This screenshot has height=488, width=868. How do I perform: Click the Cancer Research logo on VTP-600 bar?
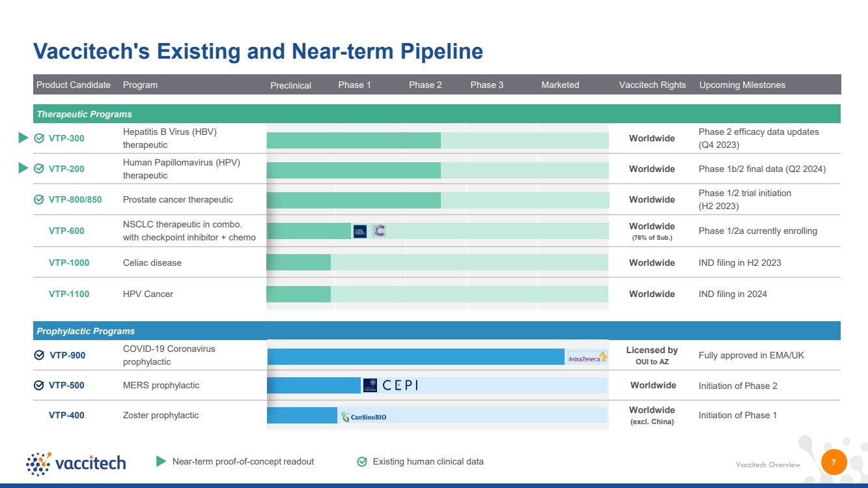pos(379,231)
